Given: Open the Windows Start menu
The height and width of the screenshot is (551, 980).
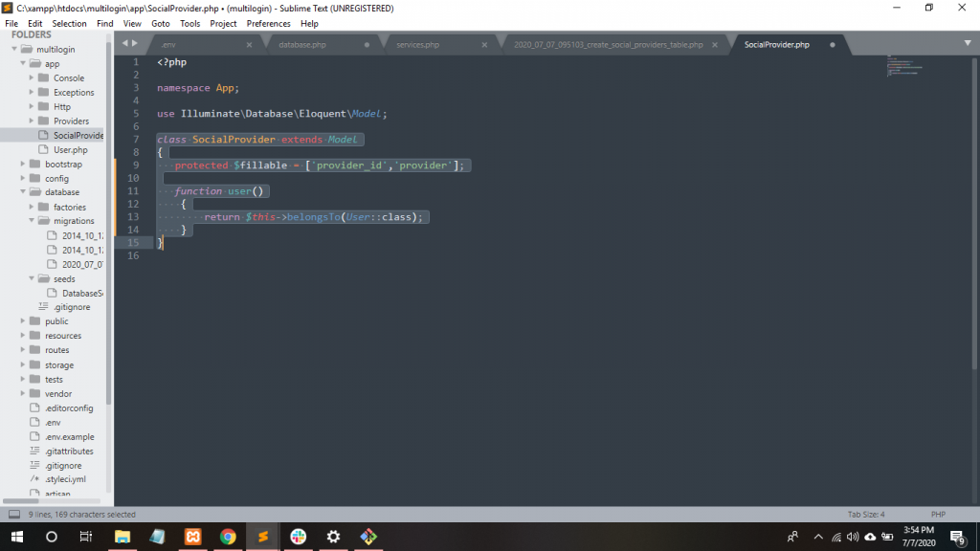Looking at the screenshot, I should 17,537.
